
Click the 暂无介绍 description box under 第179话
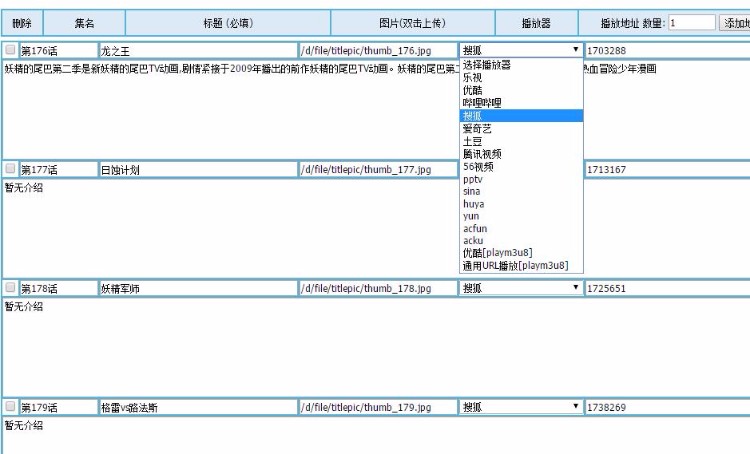[x=376, y=436]
